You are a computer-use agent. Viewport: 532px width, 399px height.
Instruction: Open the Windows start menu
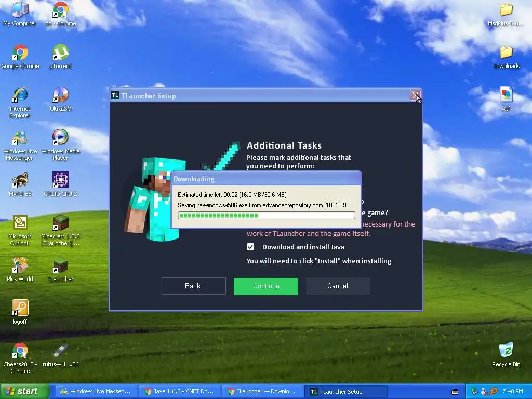(x=24, y=392)
